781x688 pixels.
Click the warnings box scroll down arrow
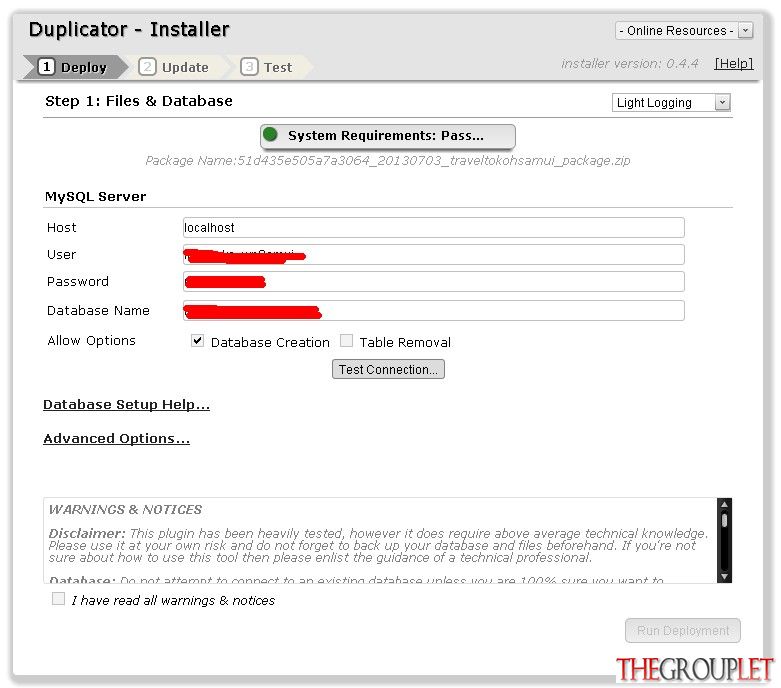point(724,576)
